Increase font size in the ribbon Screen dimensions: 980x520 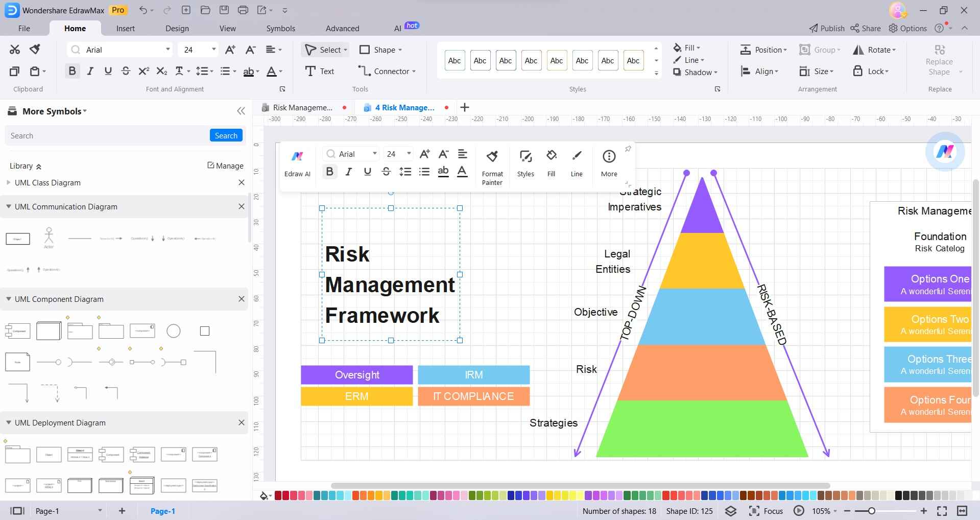pos(230,50)
